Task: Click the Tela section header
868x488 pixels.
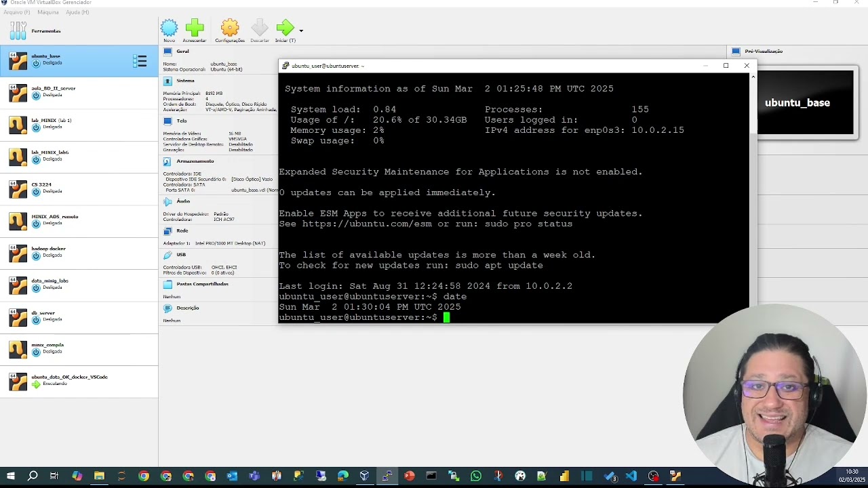Action: 182,121
